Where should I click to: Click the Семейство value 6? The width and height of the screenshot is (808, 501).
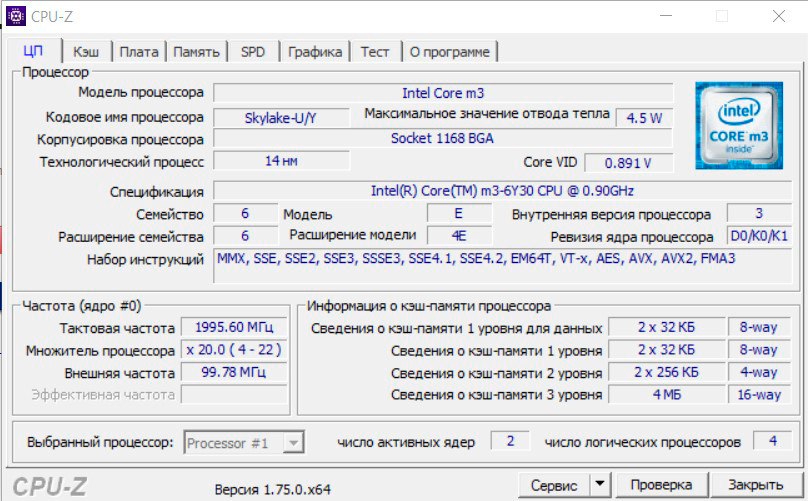tap(245, 213)
